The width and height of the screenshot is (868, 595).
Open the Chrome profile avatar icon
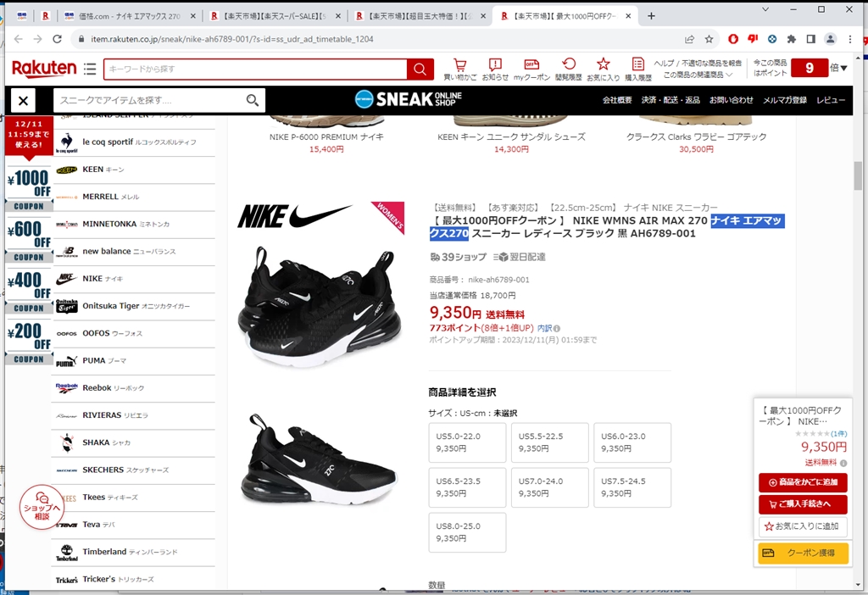coord(831,39)
